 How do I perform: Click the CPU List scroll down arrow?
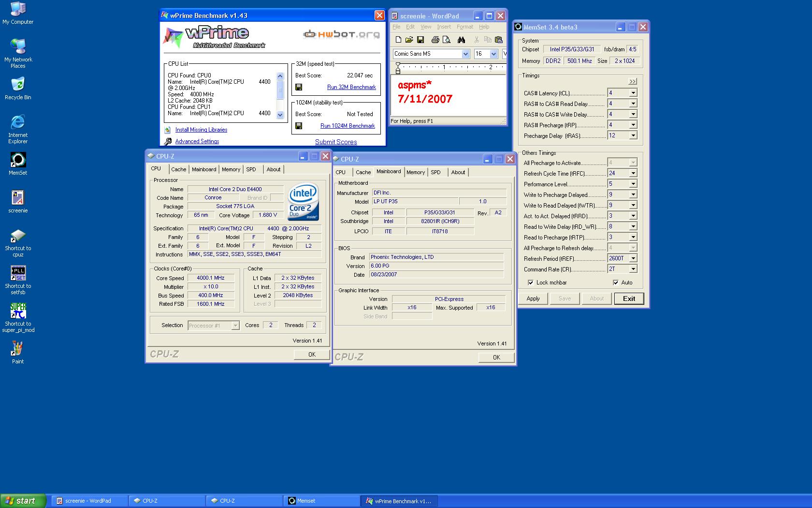pyautogui.click(x=280, y=115)
